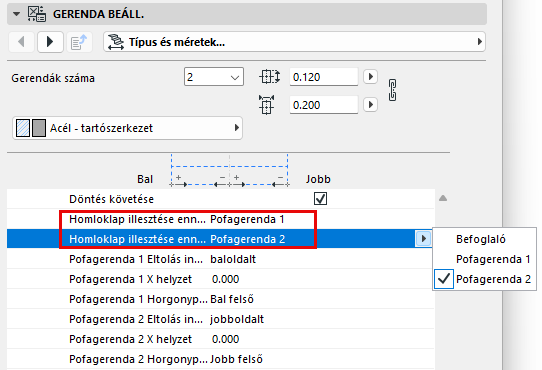Click the beam height dimension icon
The height and width of the screenshot is (370, 542).
(266, 105)
